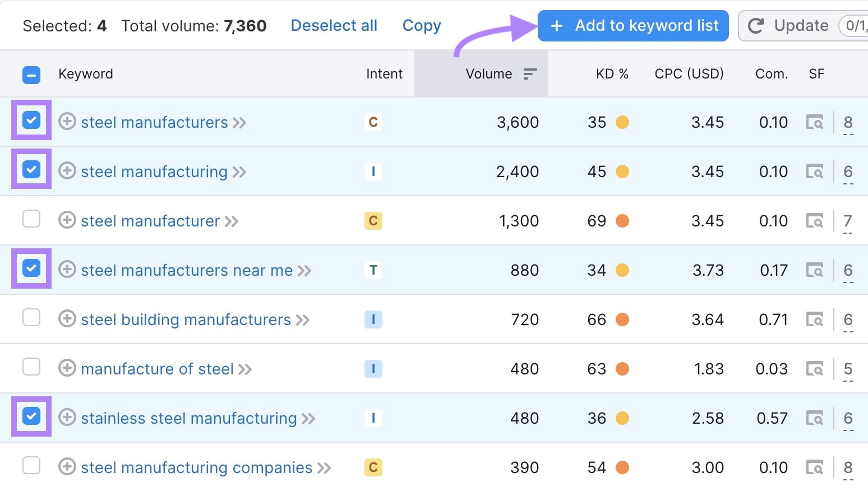This screenshot has height=491, width=868.
Task: Click SF count 8 for 'steel manufacturers'
Action: (848, 123)
